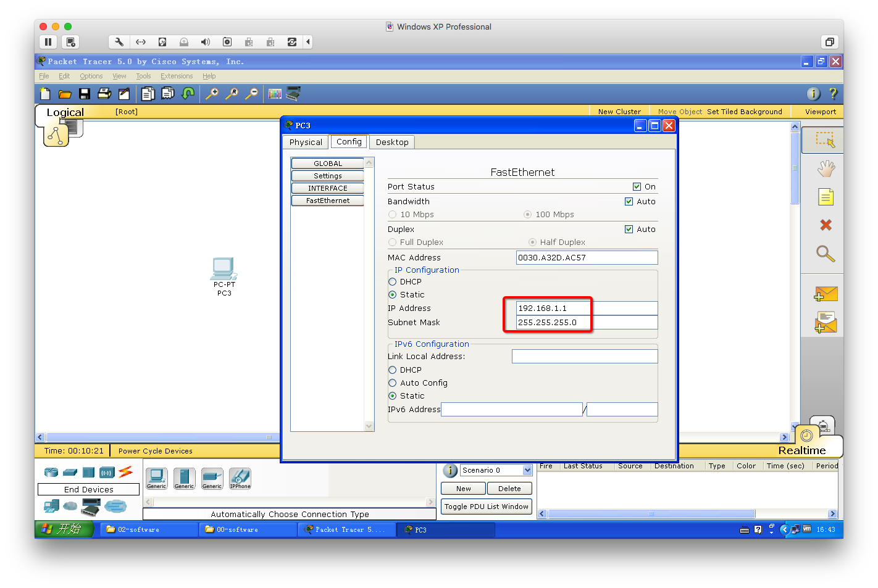Choose Auto Config for IPv6
This screenshot has height=588, width=878.
click(x=393, y=383)
